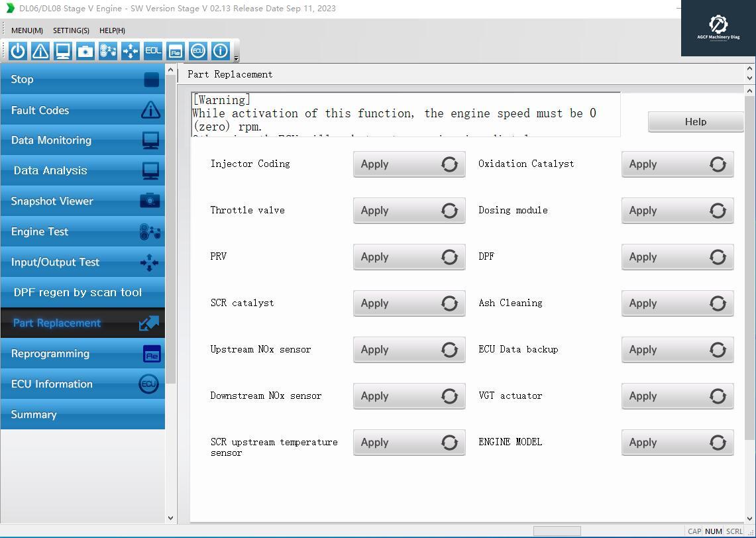Click the input/output arrows toolbar icon
This screenshot has height=538, width=756.
point(131,51)
